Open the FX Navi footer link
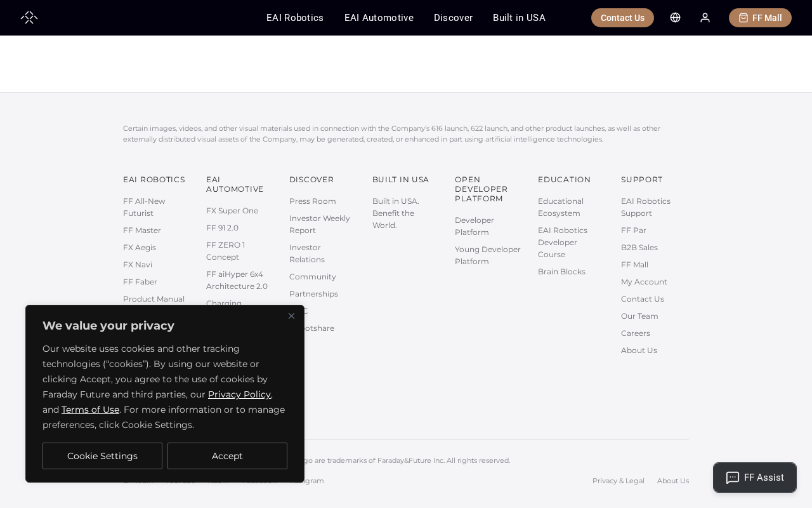The height and width of the screenshot is (508, 812). click(138, 265)
